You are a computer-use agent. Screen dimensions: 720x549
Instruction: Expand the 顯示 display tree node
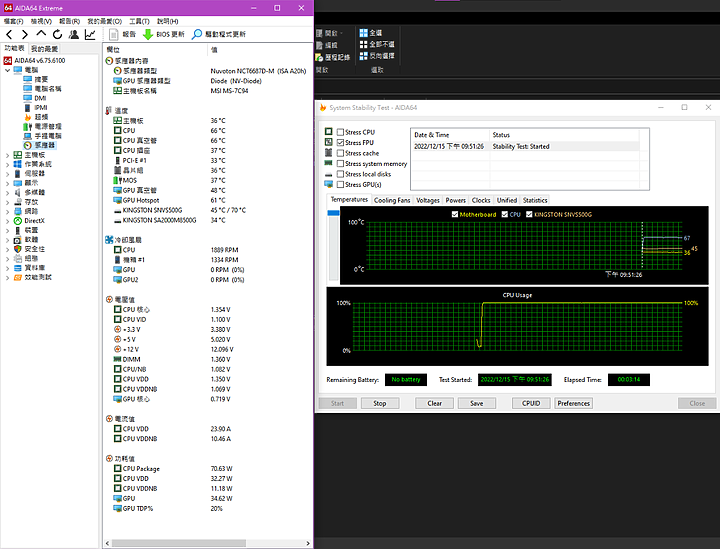[x=7, y=183]
